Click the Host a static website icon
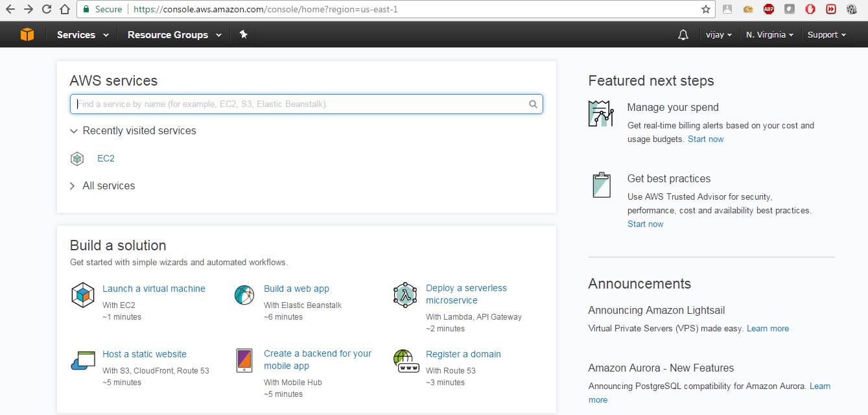 (x=83, y=360)
